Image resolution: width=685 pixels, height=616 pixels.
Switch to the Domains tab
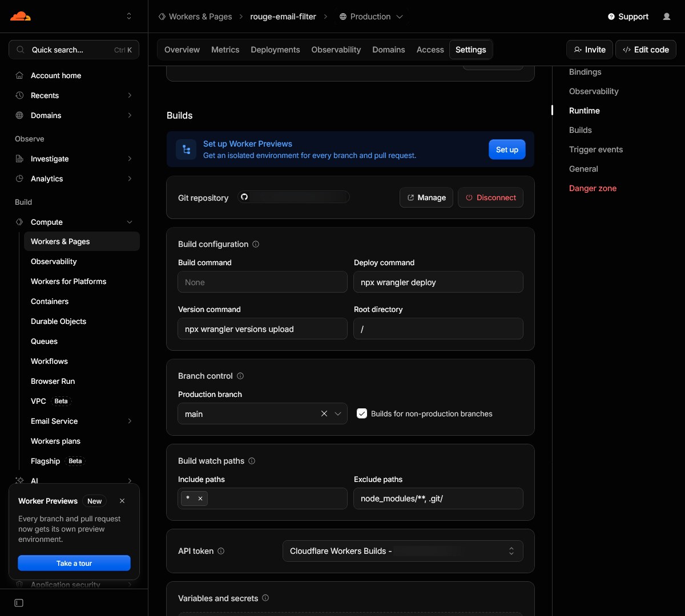pos(389,50)
